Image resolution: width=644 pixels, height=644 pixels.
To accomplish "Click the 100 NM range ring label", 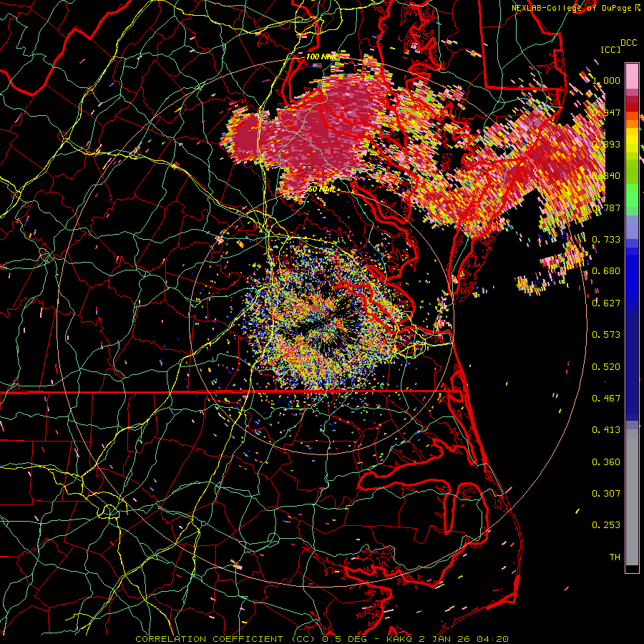I will (321, 57).
